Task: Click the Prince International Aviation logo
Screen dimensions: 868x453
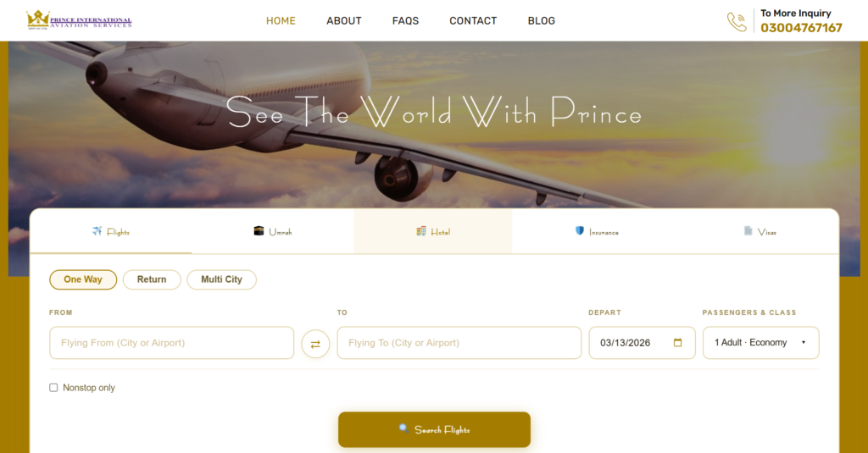Action: click(79, 20)
